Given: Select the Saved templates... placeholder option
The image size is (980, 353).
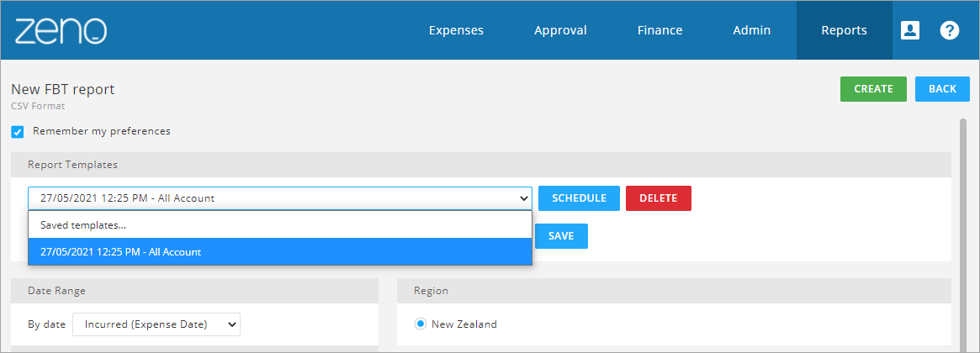Looking at the screenshot, I should pos(280,225).
